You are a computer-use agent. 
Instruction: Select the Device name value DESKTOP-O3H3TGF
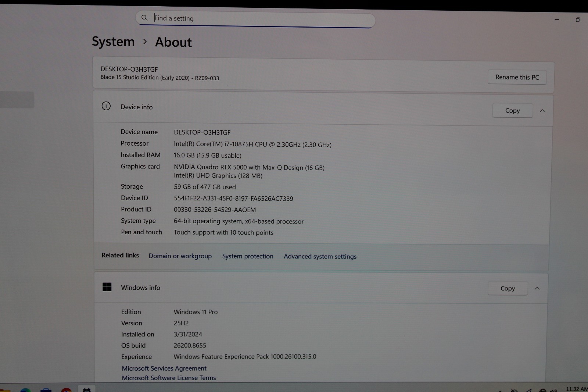click(x=202, y=132)
